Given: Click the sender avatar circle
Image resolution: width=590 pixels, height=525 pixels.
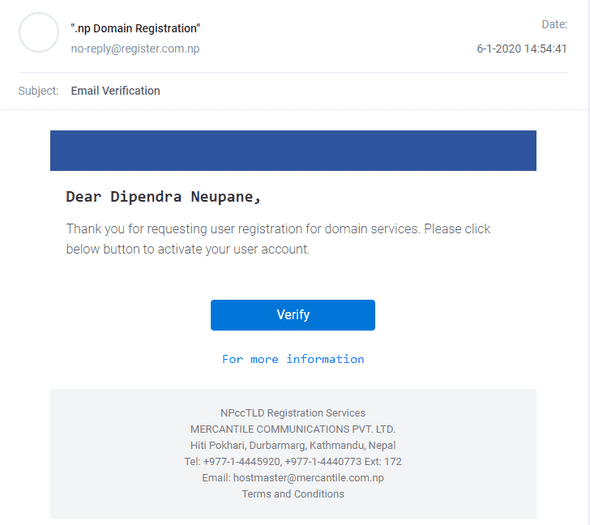Looking at the screenshot, I should point(39,32).
